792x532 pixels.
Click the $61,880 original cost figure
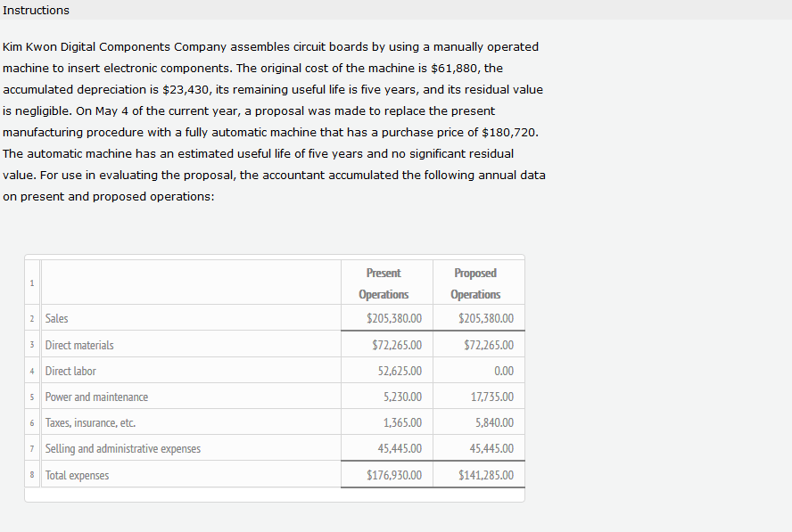coord(454,68)
